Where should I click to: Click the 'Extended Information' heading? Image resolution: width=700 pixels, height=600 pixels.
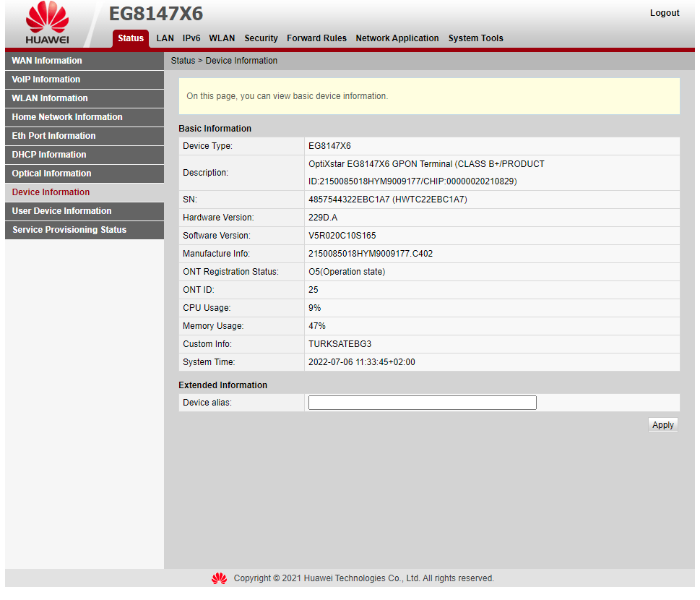pos(222,385)
